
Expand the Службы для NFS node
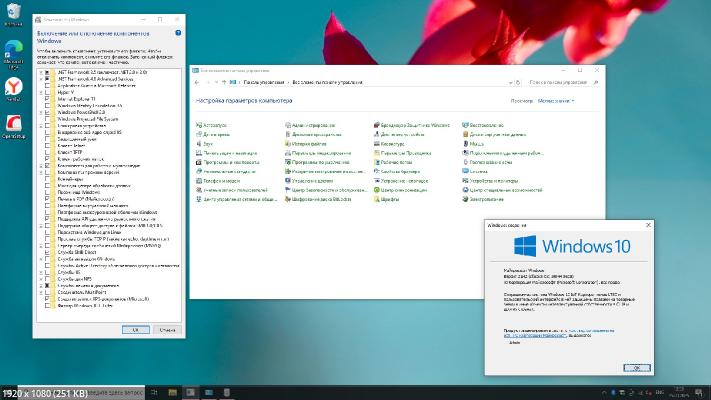pyautogui.click(x=41, y=279)
